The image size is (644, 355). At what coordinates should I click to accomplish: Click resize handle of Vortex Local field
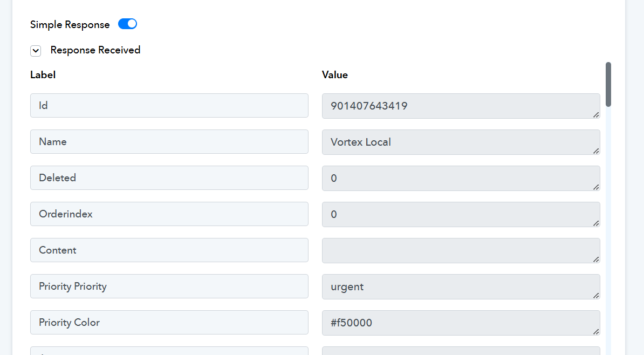(x=596, y=151)
